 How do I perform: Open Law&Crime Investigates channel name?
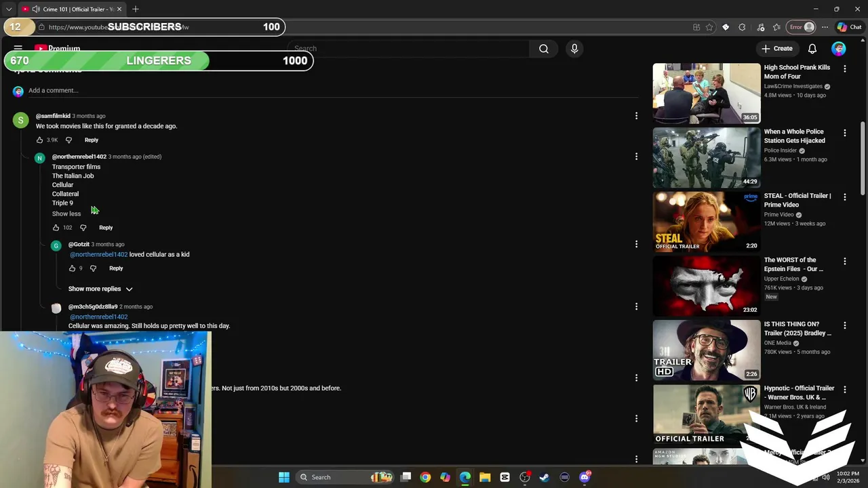tap(793, 87)
